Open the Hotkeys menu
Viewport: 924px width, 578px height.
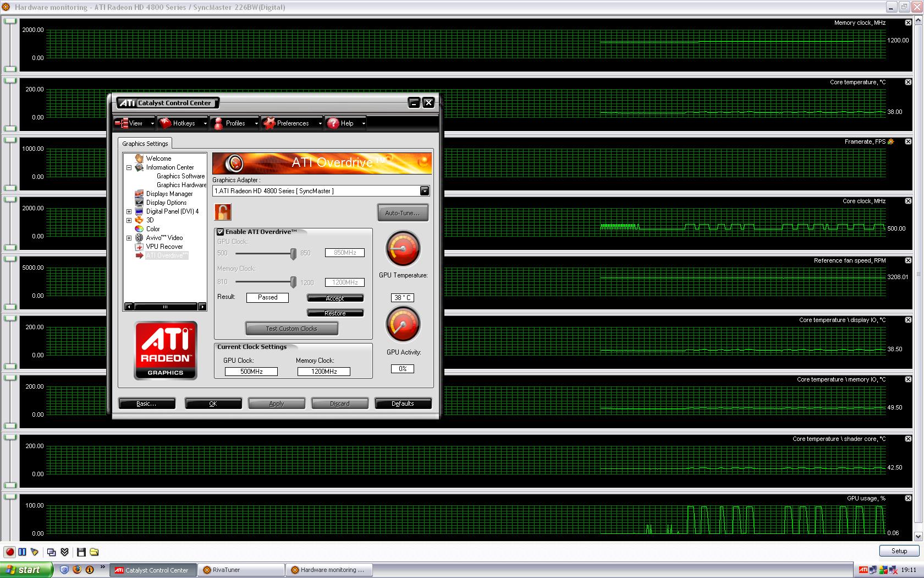[x=183, y=123]
